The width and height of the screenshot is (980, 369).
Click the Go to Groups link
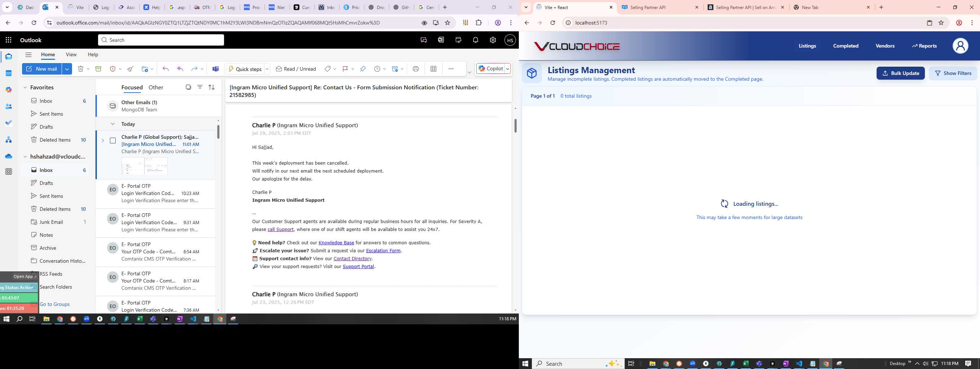(54, 304)
